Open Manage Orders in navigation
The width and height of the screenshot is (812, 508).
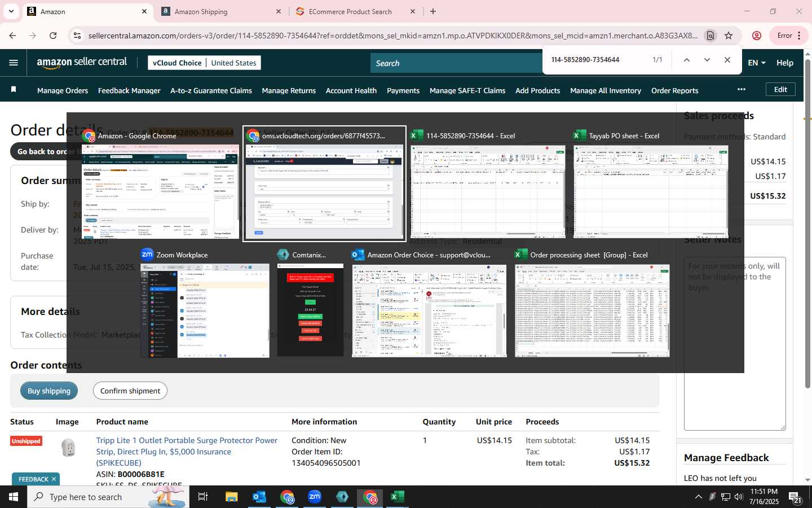click(x=63, y=90)
